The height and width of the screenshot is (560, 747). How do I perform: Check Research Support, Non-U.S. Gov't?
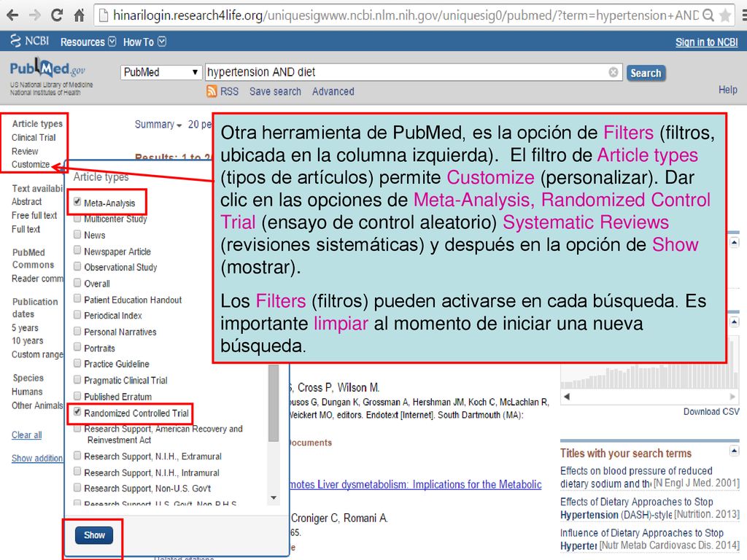(77, 488)
